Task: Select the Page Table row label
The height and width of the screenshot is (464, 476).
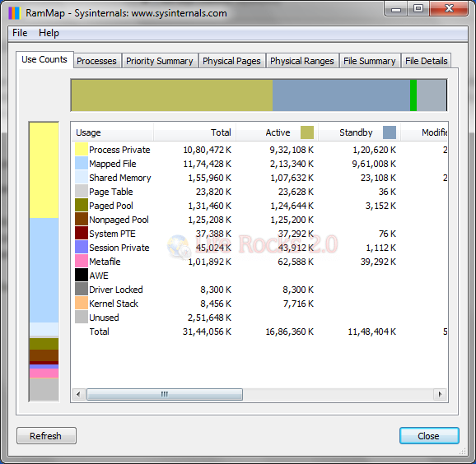Action: click(111, 192)
